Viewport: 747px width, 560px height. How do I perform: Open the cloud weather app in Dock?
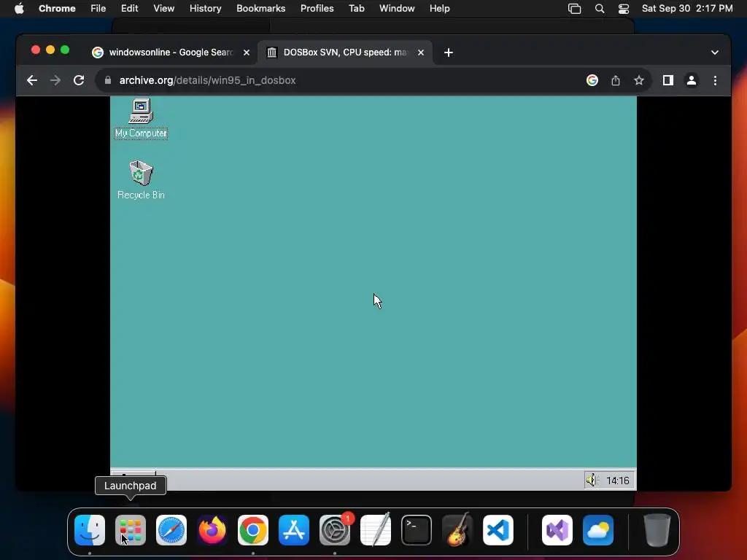click(598, 530)
